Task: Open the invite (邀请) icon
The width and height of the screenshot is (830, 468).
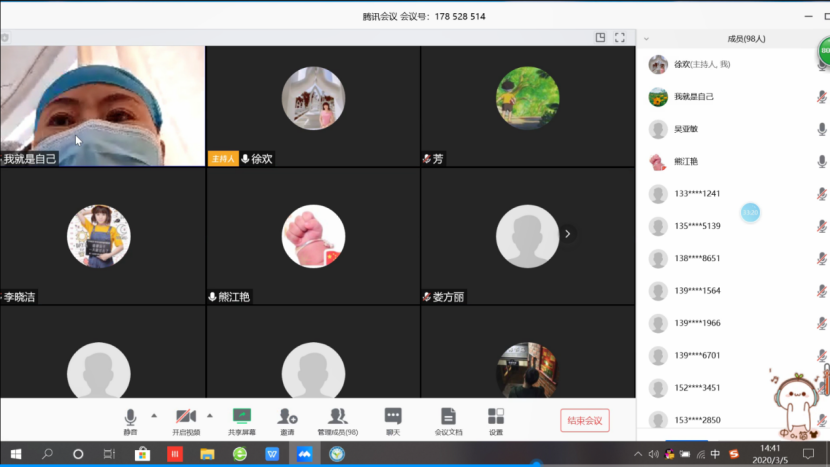Action: click(287, 417)
